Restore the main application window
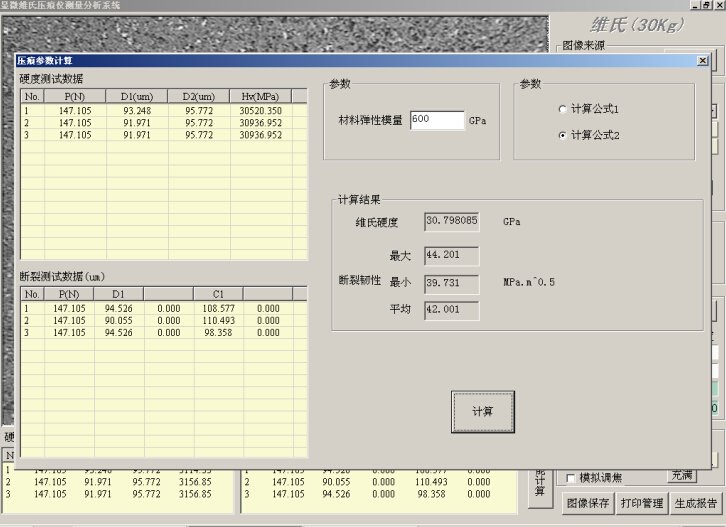 click(x=706, y=5)
